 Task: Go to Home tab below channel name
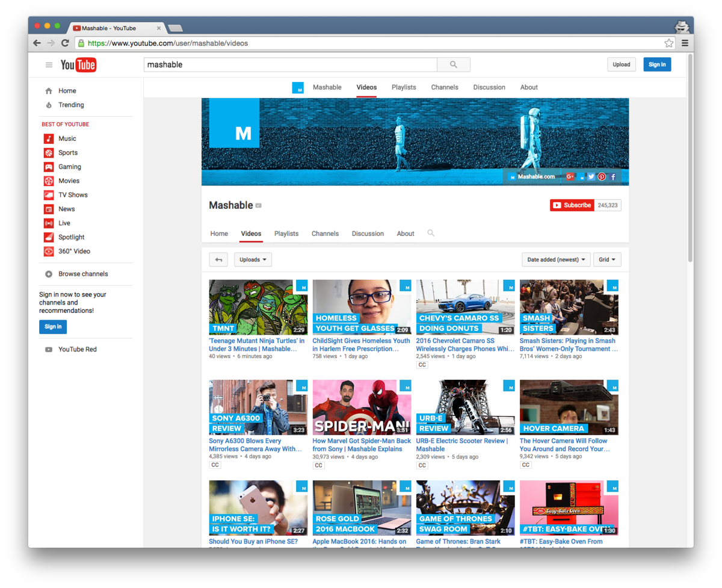coord(219,234)
